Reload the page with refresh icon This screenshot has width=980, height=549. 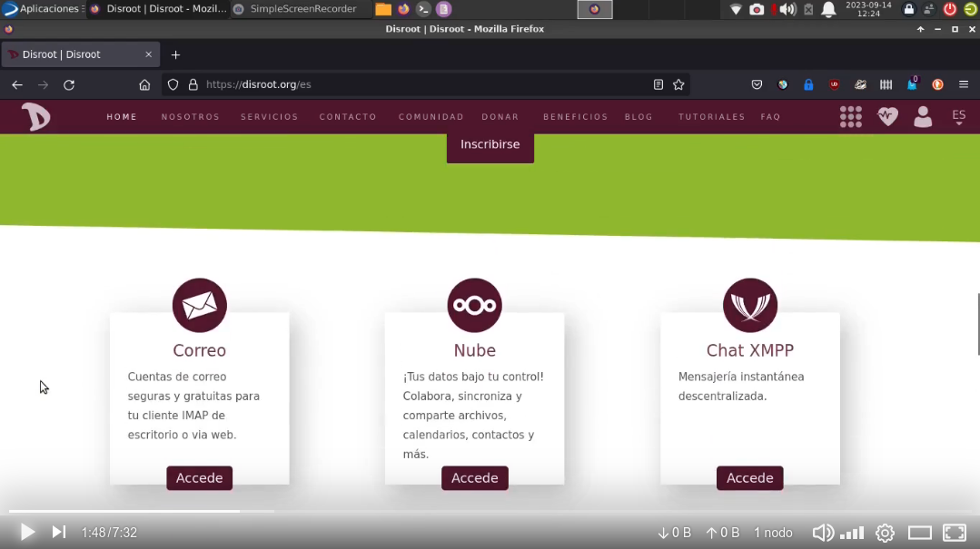tap(69, 85)
